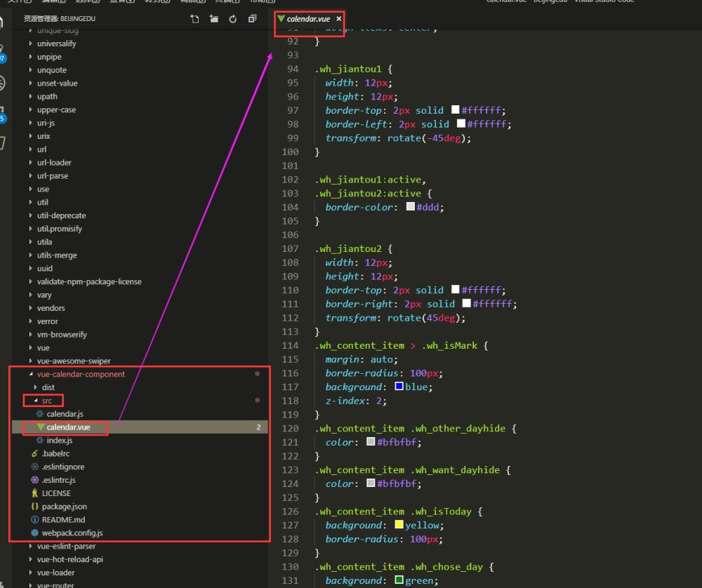The height and width of the screenshot is (588, 702).
Task: Open the package.json file
Action: [x=65, y=507]
